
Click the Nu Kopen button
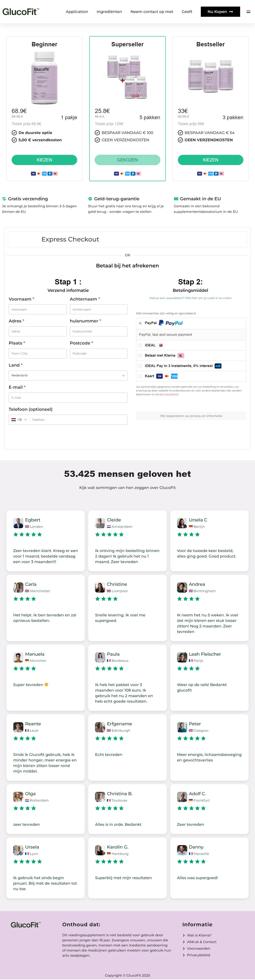(x=220, y=12)
